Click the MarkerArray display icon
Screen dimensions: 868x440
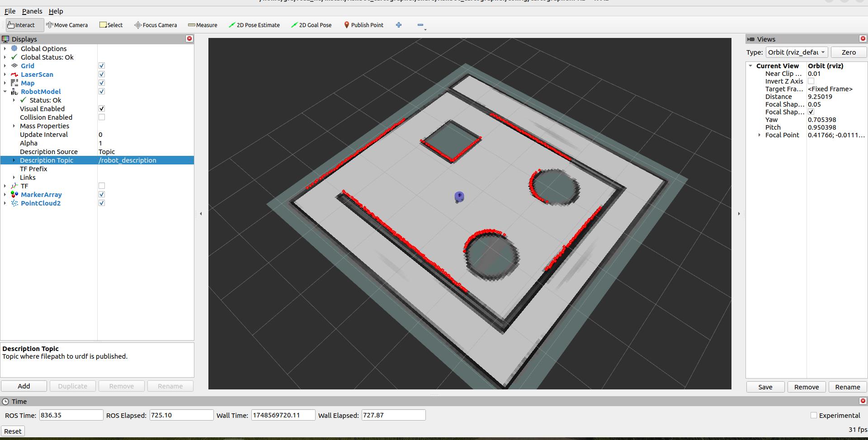[x=14, y=194]
